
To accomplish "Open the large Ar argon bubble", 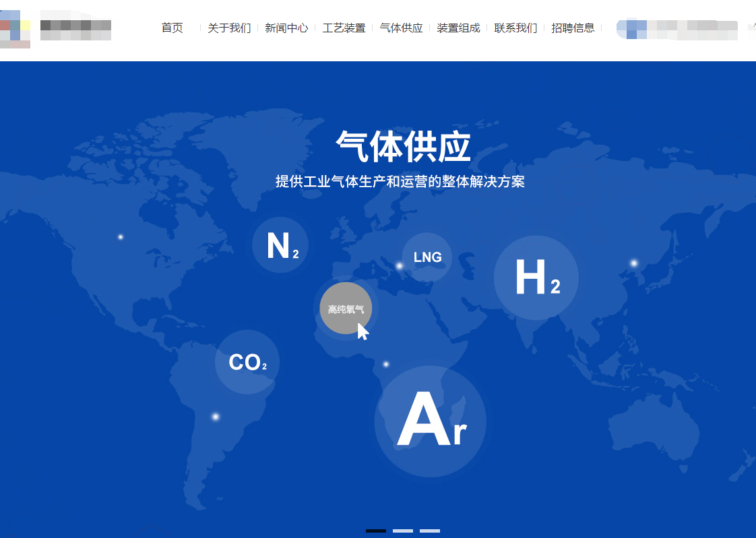I will (x=431, y=422).
